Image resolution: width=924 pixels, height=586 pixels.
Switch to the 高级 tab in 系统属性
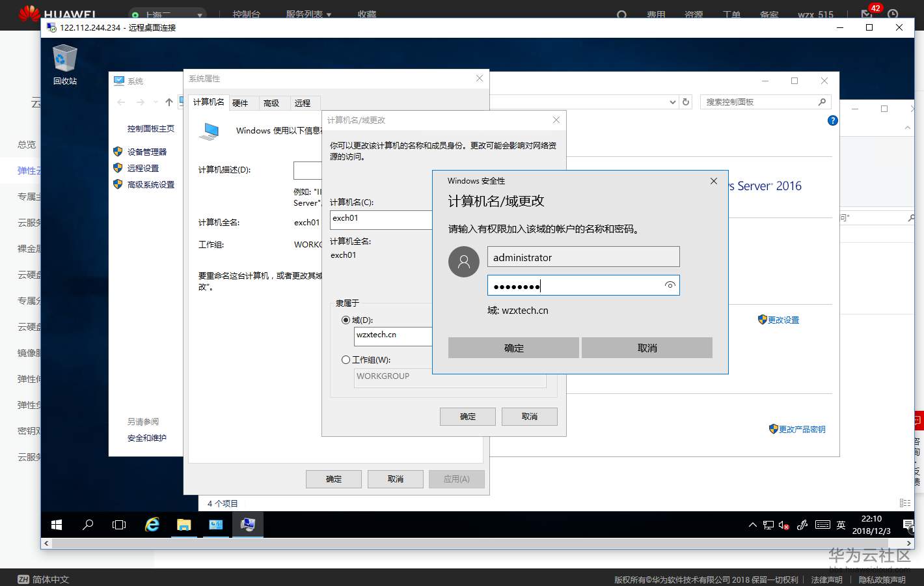(x=273, y=102)
